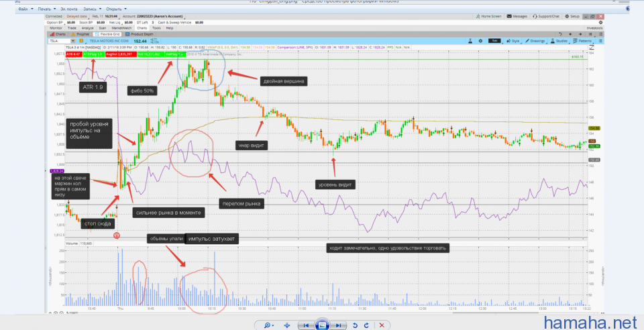
Task: Select the Flexible Grid sub-tab
Action: coord(107,34)
